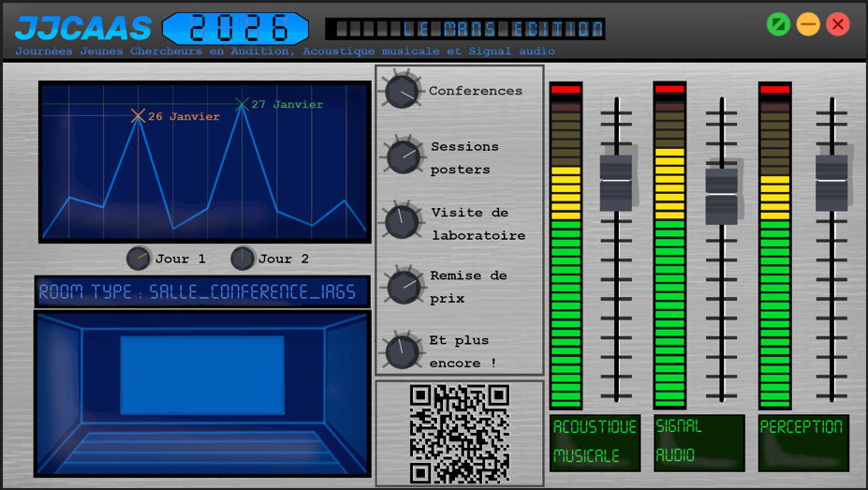Toggle the Jour 2 knob
868x490 pixels.
[243, 259]
